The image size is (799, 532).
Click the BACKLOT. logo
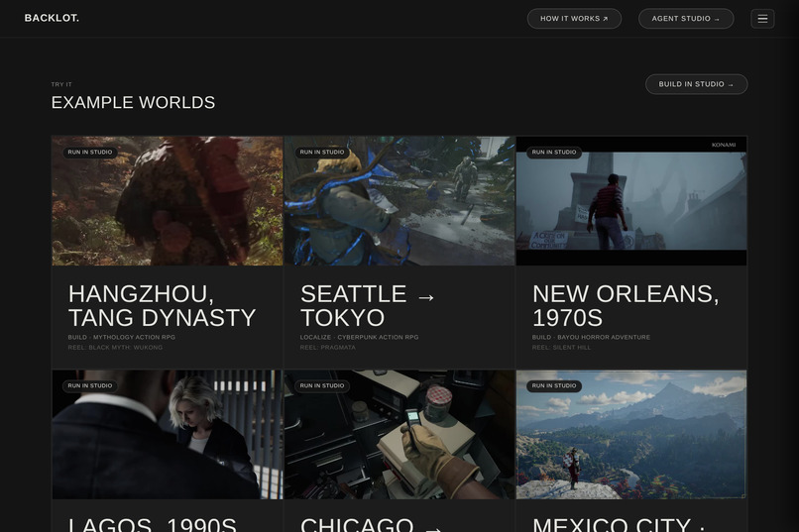point(52,18)
